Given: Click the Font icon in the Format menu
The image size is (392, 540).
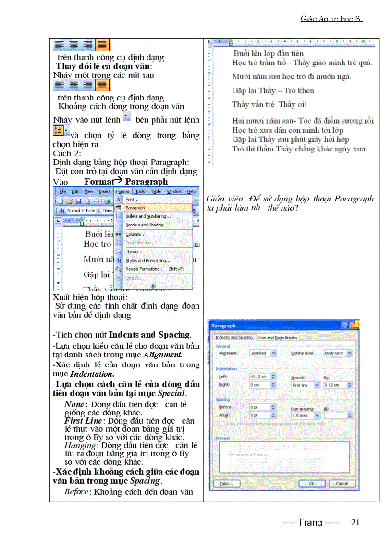Looking at the screenshot, I should [x=119, y=199].
